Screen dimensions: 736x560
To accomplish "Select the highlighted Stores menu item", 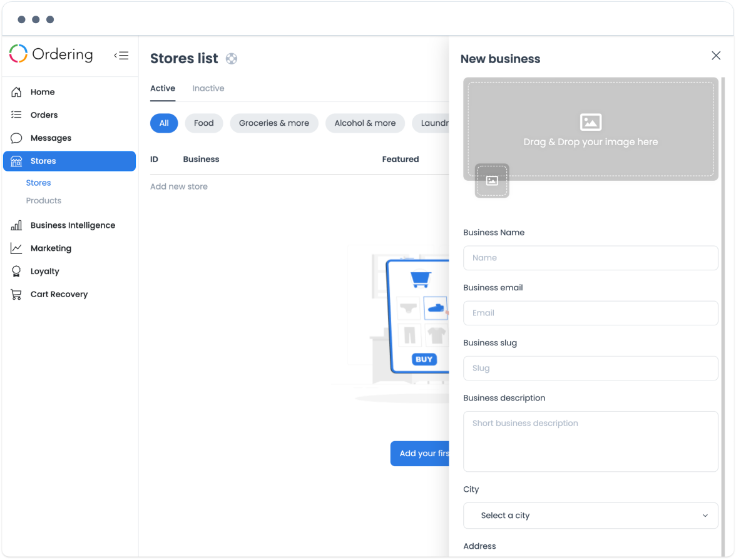I will (69, 161).
